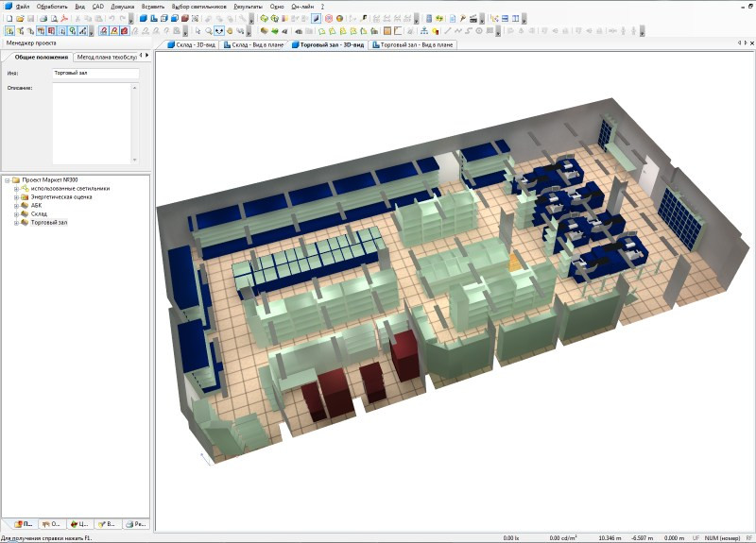The image size is (756, 543).
Task: Click the orange sphere icon in toolbar
Action: pyautogui.click(x=339, y=18)
